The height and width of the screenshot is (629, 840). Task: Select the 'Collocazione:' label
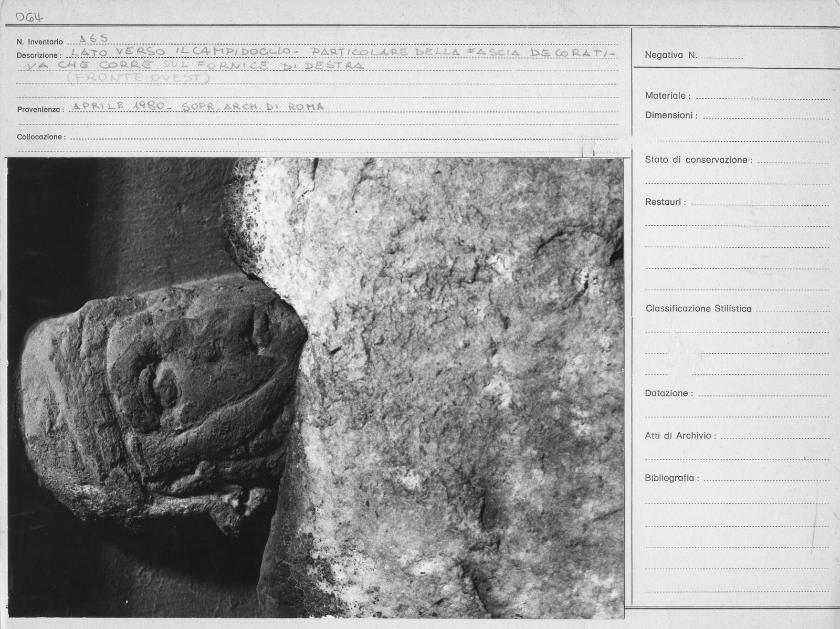pyautogui.click(x=41, y=137)
